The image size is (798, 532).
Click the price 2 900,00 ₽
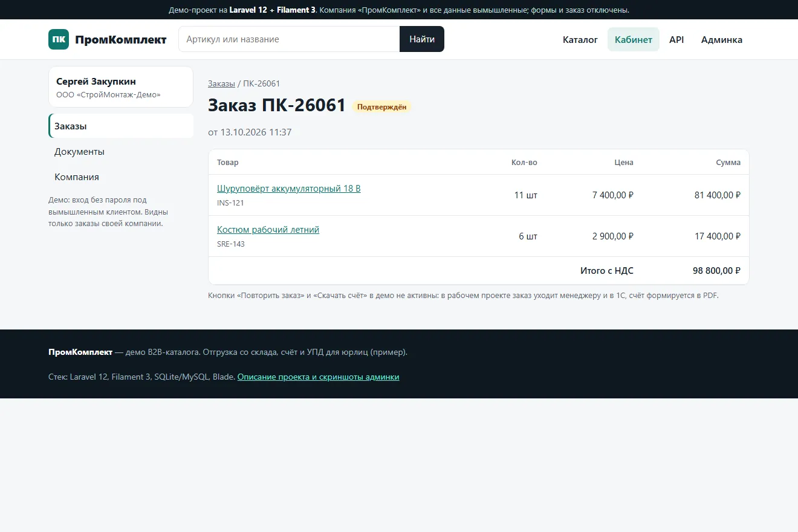613,236
